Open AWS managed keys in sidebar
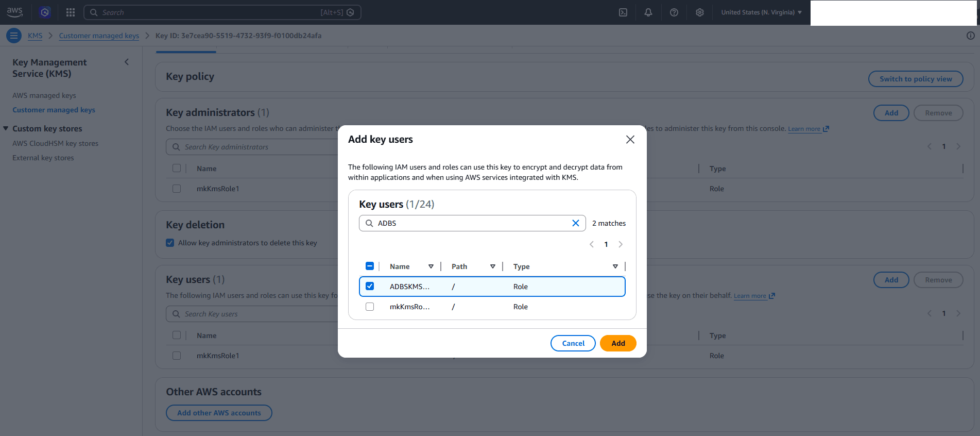 click(x=44, y=95)
